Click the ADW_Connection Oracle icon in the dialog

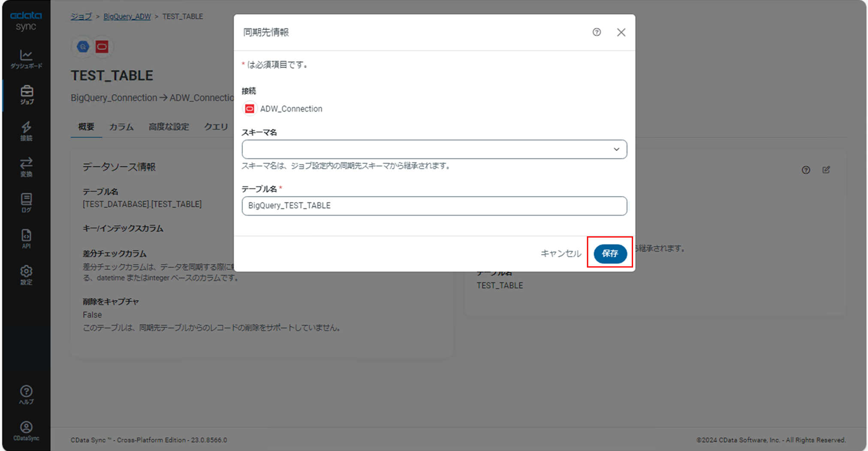click(249, 109)
